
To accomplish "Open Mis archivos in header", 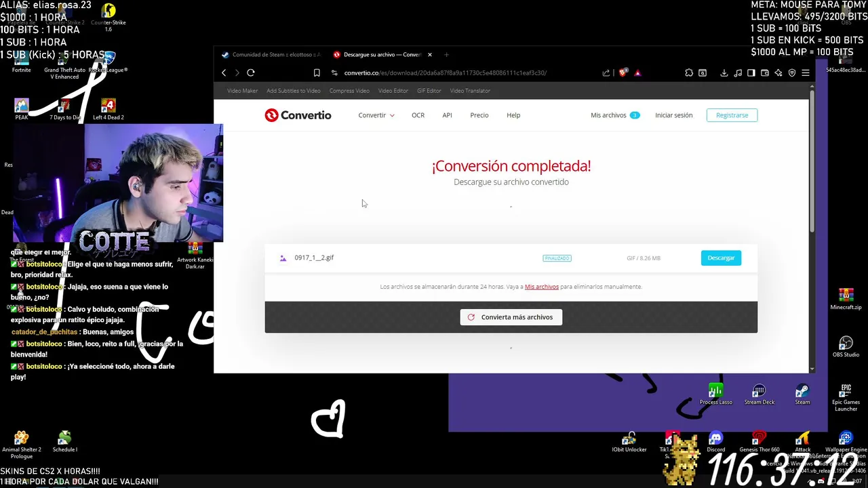I will pyautogui.click(x=614, y=115).
